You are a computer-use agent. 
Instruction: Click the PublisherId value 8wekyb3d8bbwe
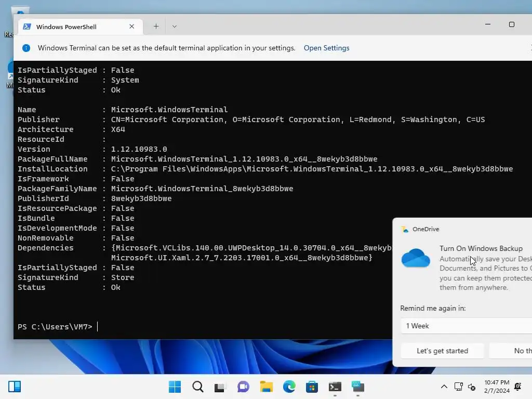141,198
